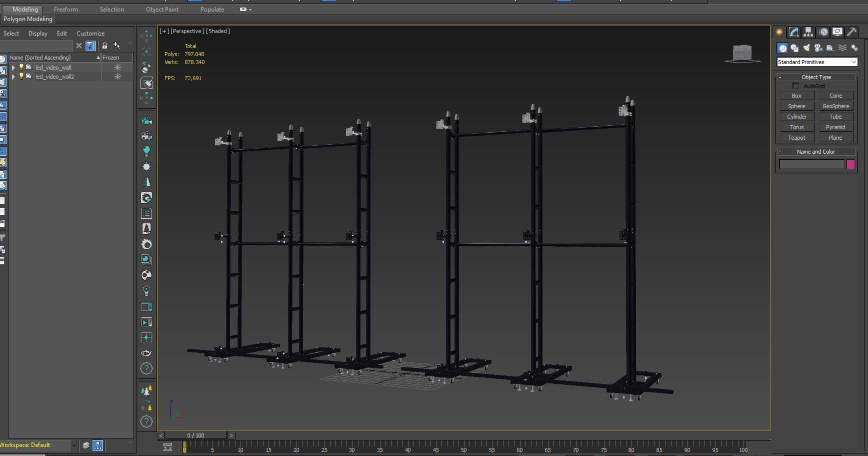The image size is (868, 456).
Task: Open the Modify panel tab
Action: [794, 32]
